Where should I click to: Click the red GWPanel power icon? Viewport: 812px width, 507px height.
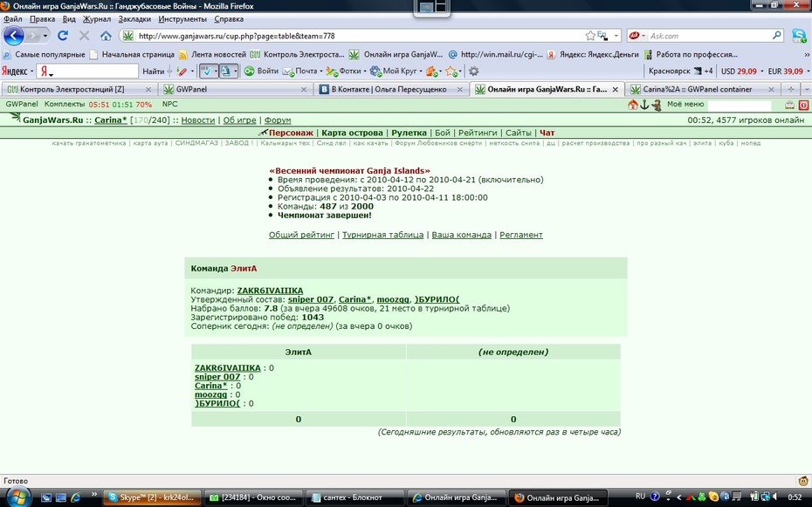(803, 105)
